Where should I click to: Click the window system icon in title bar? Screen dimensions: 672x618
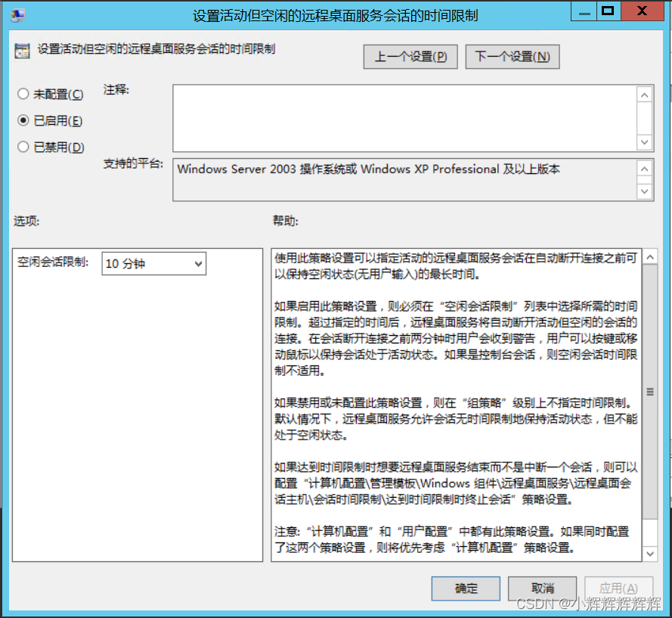[18, 15]
